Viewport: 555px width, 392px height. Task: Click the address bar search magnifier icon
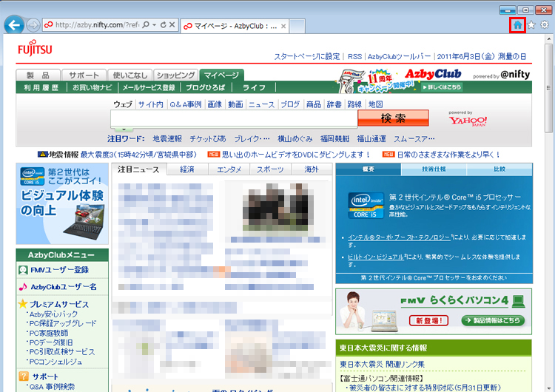(146, 24)
